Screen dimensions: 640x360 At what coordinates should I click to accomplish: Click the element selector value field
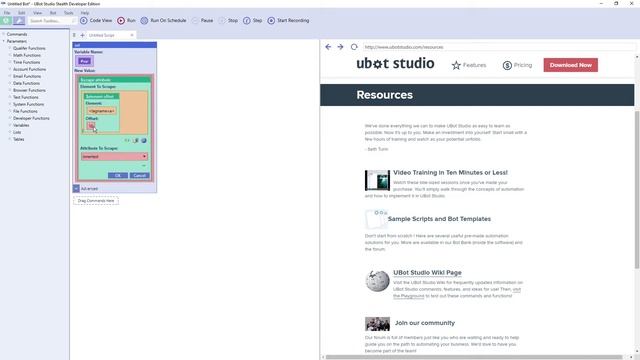(x=102, y=111)
